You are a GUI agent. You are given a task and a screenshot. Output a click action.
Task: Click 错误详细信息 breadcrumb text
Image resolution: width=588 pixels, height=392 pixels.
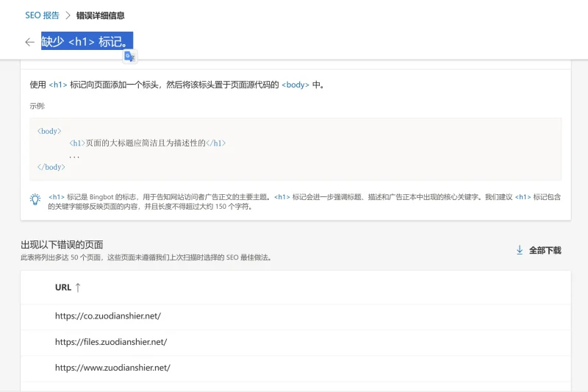tap(100, 15)
